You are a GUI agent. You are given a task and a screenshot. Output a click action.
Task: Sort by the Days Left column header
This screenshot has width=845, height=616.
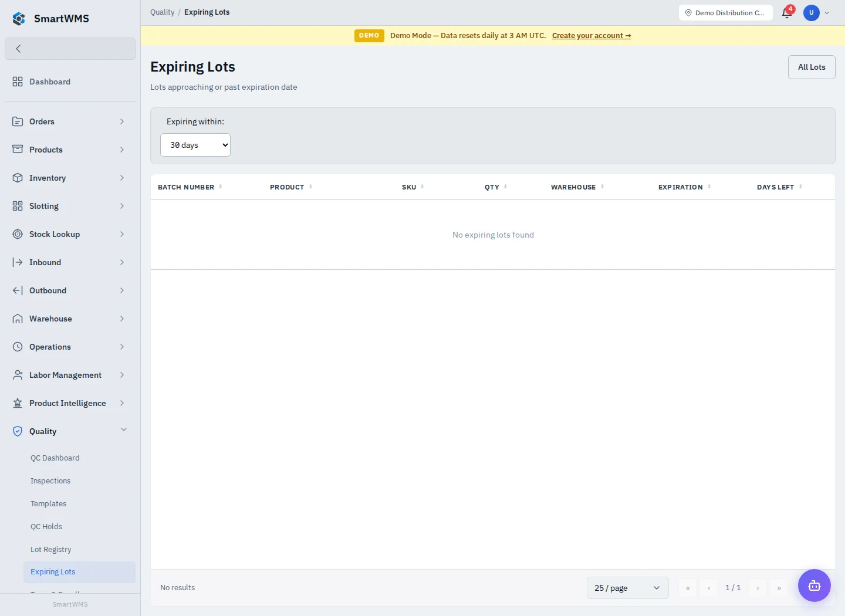[779, 187]
